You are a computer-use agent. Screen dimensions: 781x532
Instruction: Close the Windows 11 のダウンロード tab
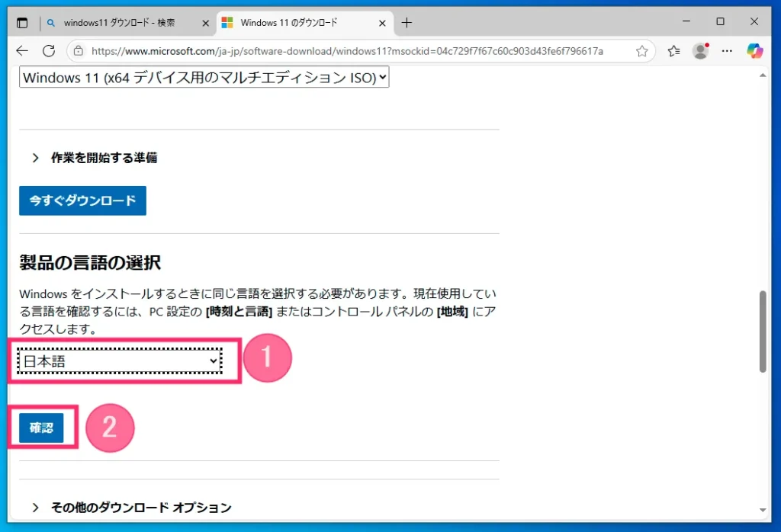click(x=382, y=23)
